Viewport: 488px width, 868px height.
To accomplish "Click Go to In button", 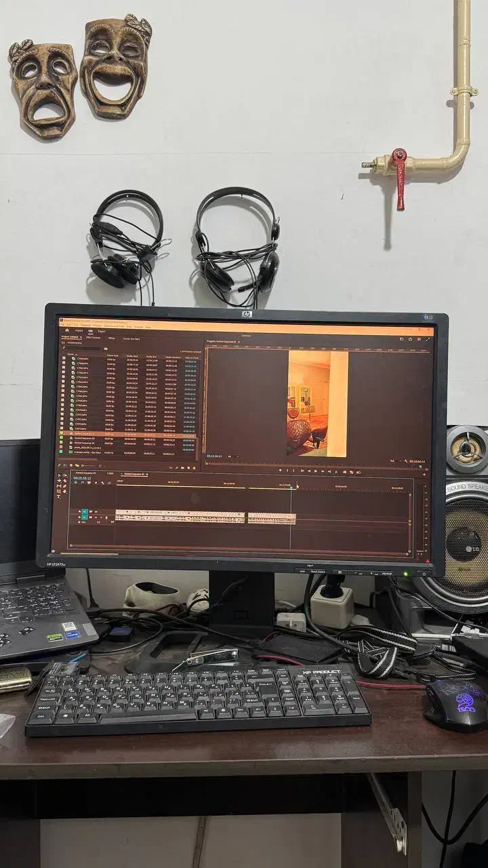I will 302,471.
